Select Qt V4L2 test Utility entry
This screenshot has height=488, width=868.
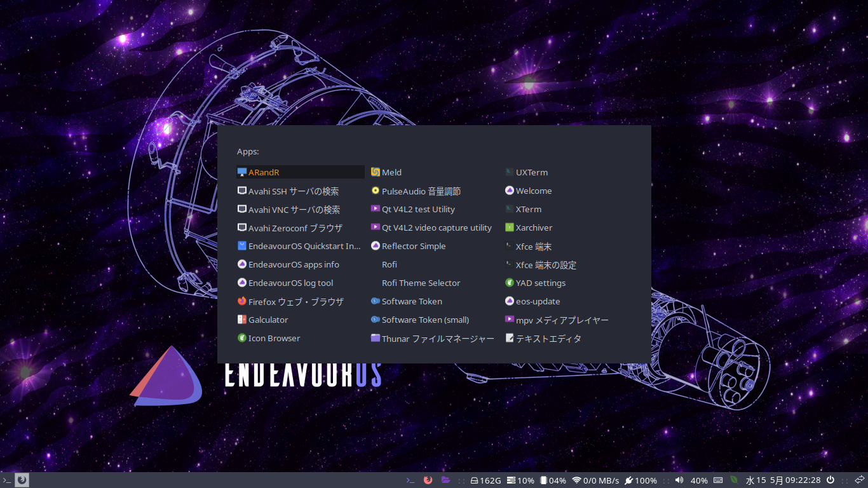[x=435, y=209]
